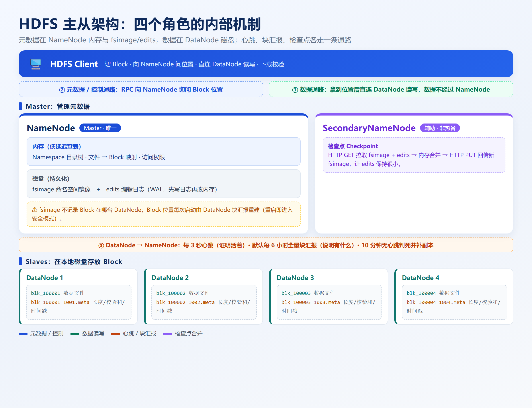Click the 'Namespace 目录树' memory description line
Screen dimensions: 532x408
(x=99, y=157)
